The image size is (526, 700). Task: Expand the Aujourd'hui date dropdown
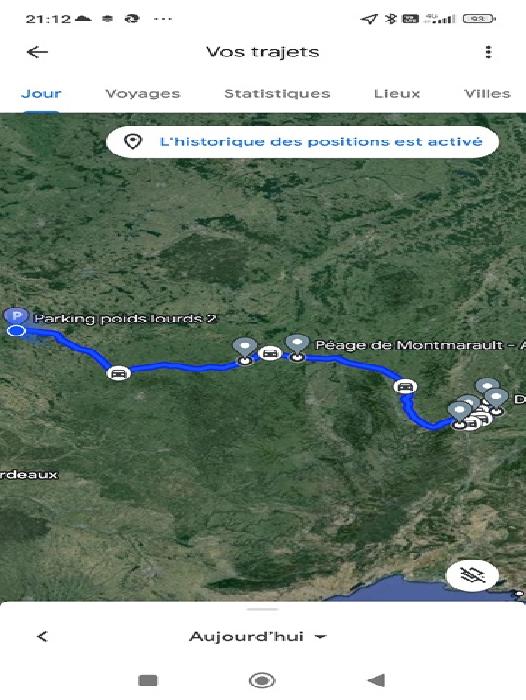coord(258,636)
